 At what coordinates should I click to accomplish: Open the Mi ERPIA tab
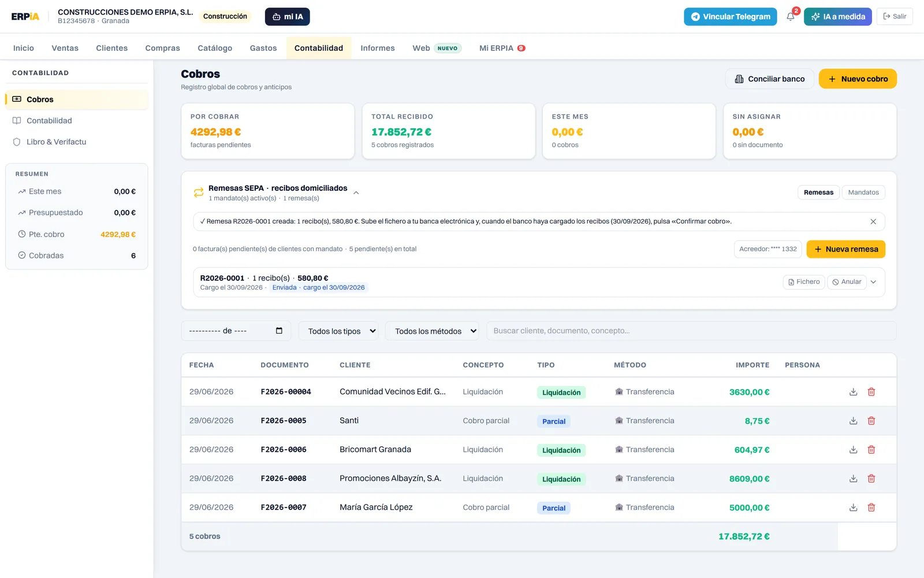502,48
